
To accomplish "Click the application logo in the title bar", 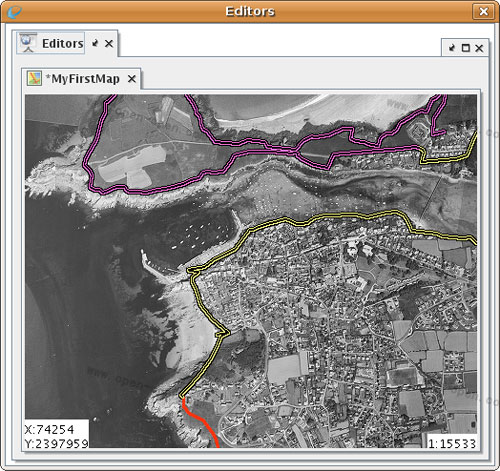I will coord(14,12).
